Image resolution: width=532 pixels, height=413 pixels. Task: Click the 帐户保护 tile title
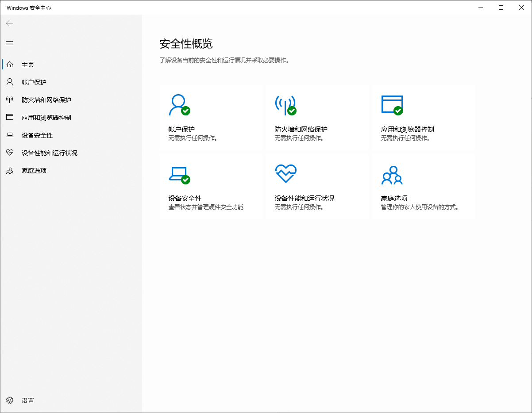(181, 130)
